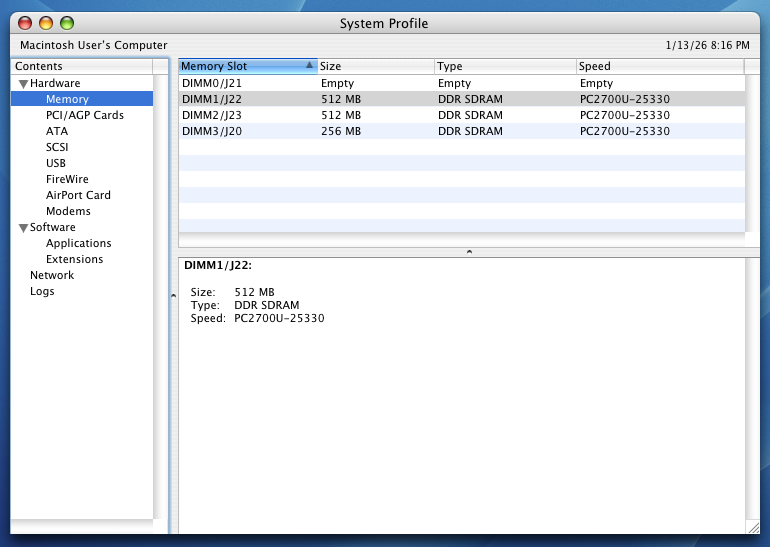Sort the table by Speed column

coord(660,66)
